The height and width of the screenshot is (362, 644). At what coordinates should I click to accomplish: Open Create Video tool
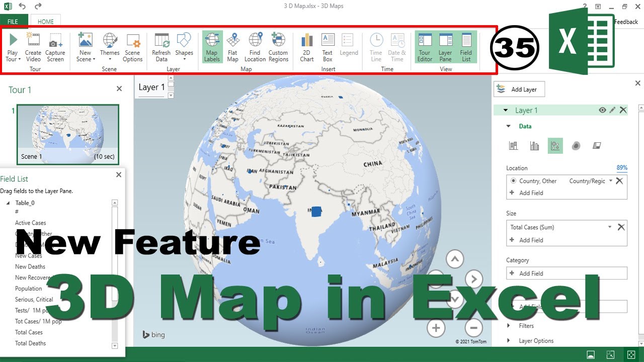tap(33, 47)
